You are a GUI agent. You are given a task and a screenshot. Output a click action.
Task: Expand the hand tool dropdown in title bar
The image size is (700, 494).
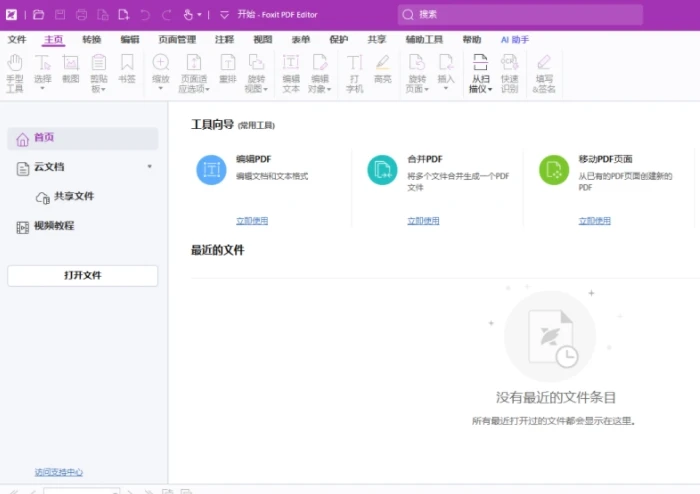click(x=199, y=15)
